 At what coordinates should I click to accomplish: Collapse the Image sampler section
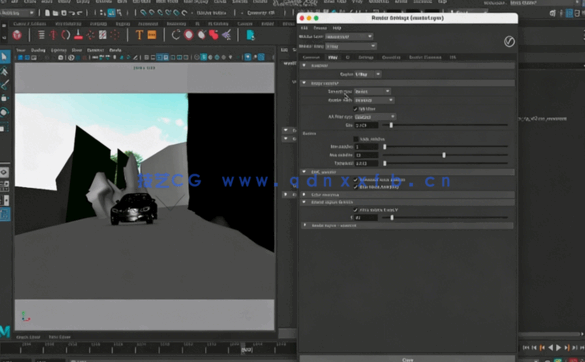pyautogui.click(x=304, y=83)
